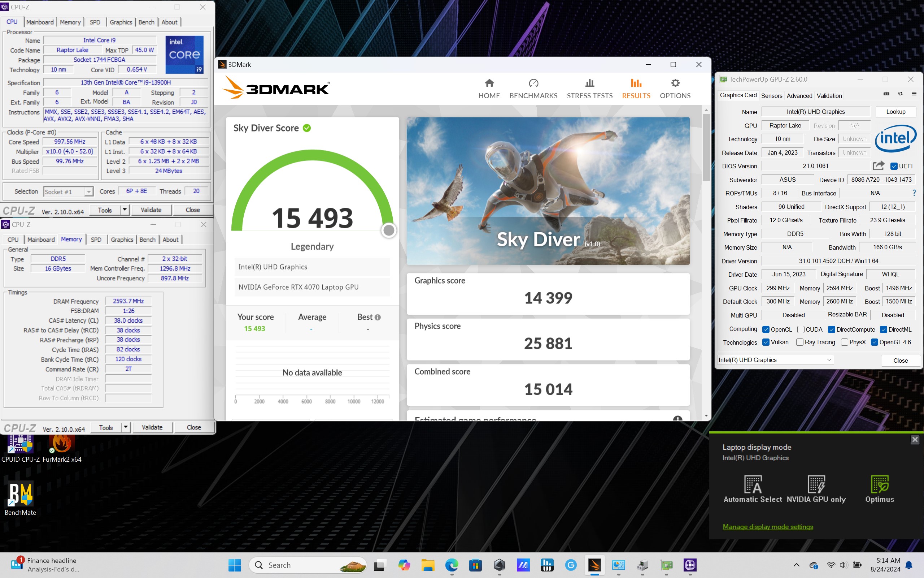Toggle the Vulkan checkbox
Viewport: 924px width, 578px height.
click(x=766, y=342)
